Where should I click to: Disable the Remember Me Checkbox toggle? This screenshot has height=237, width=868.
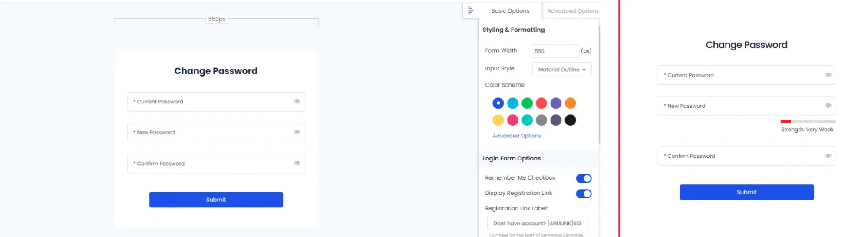[x=584, y=178]
